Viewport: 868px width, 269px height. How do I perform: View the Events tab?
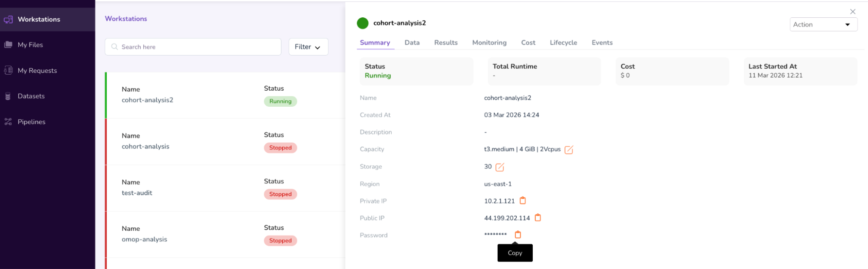pos(602,43)
